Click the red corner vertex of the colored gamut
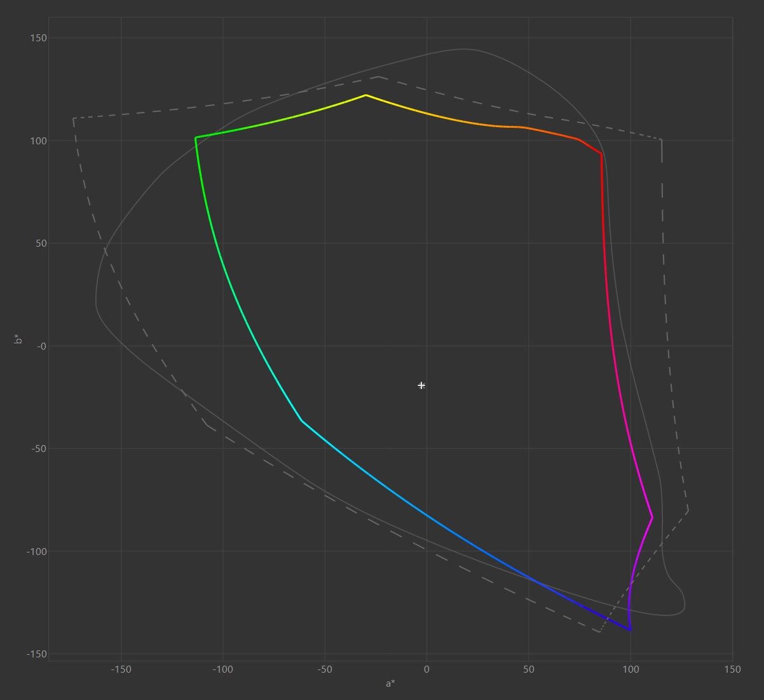 point(601,154)
